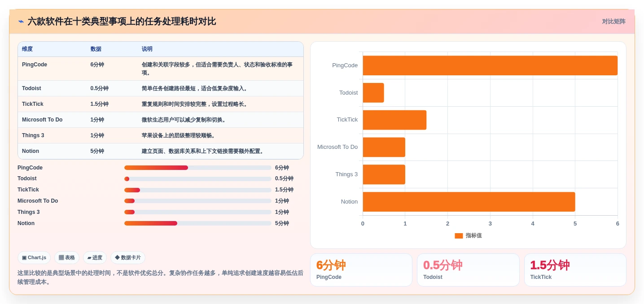Click the Notion progress bar
644x304 pixels.
point(198,223)
